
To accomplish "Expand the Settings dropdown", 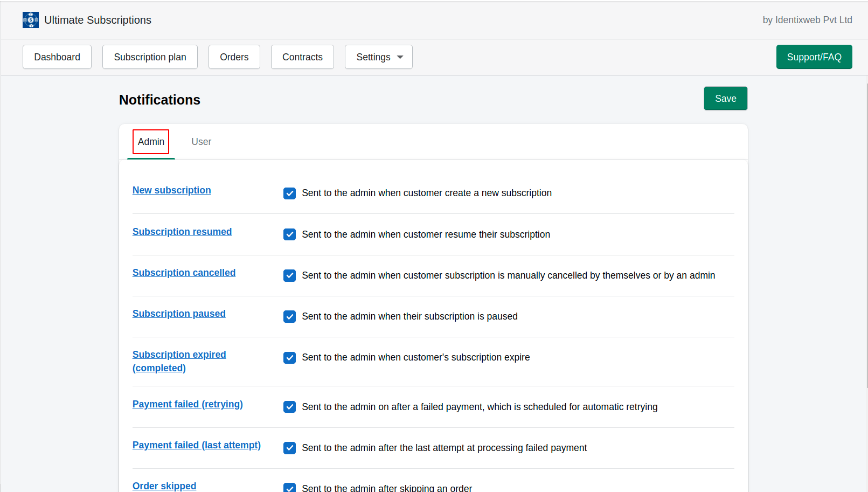I will pyautogui.click(x=378, y=57).
